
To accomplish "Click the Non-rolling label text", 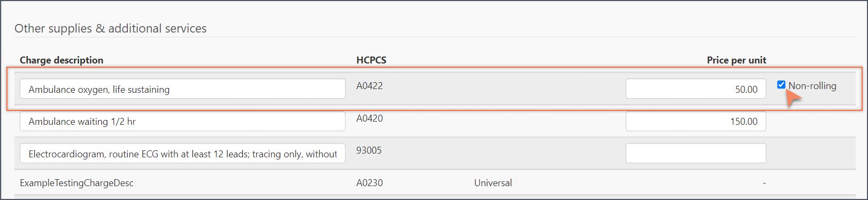I will tap(812, 86).
